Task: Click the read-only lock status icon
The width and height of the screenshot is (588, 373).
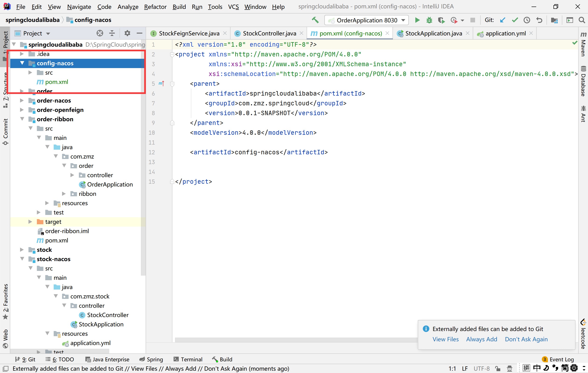Action: tap(498, 368)
